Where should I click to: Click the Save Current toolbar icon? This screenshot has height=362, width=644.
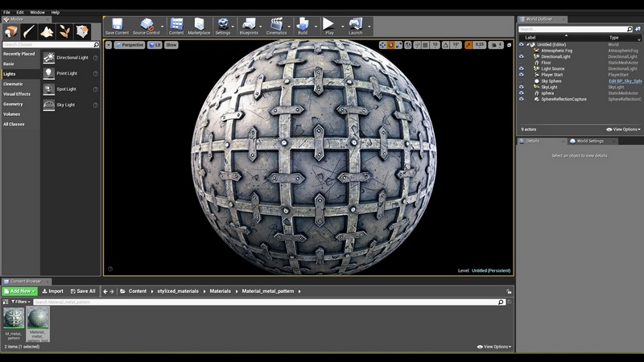(116, 24)
